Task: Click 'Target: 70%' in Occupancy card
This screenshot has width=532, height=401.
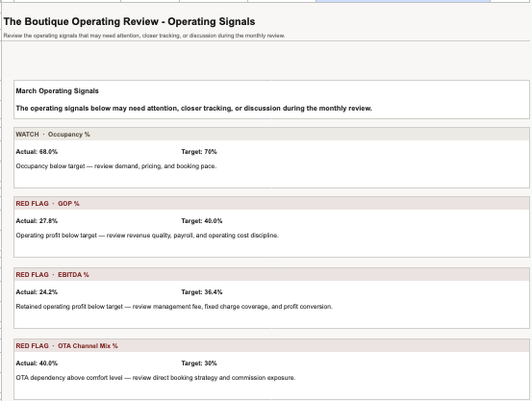Action: [x=199, y=152]
